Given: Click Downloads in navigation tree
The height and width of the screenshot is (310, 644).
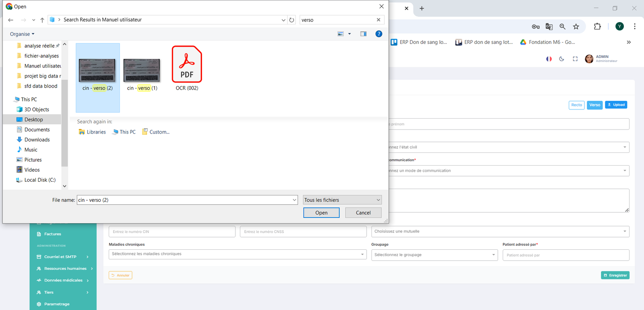Looking at the screenshot, I should (x=37, y=140).
